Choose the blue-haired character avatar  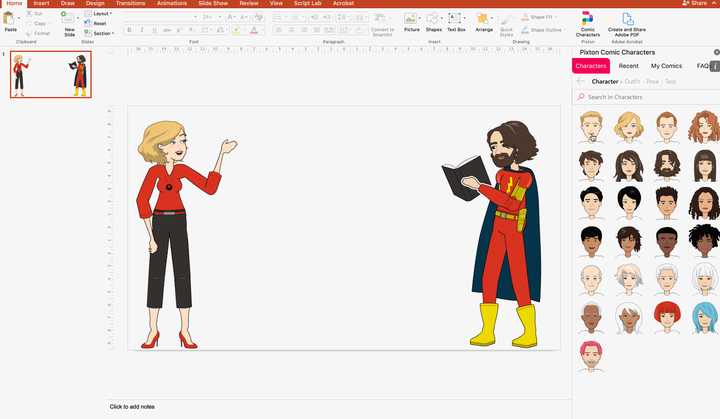pyautogui.click(x=705, y=317)
